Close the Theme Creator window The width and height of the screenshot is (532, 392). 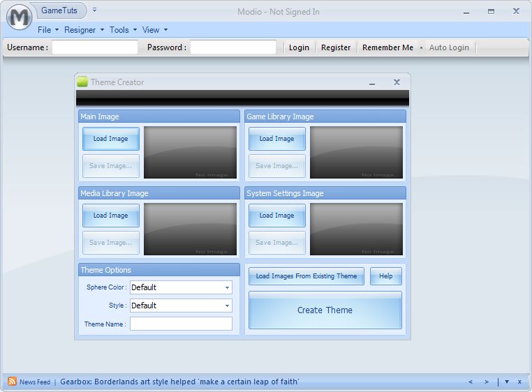point(397,82)
